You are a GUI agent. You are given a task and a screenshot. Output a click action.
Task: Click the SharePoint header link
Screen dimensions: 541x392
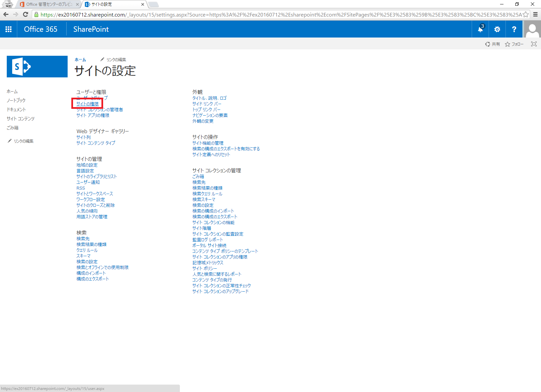point(91,29)
